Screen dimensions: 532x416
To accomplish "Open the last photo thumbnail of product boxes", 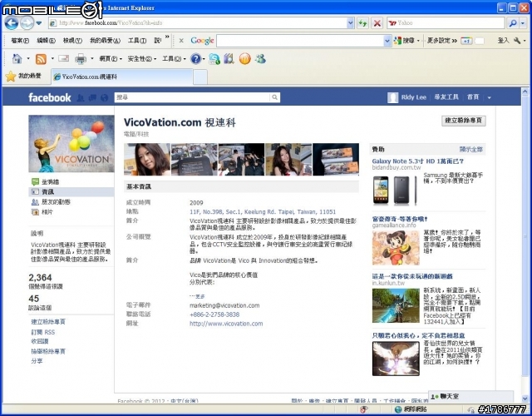I will pyautogui.click(x=336, y=159).
